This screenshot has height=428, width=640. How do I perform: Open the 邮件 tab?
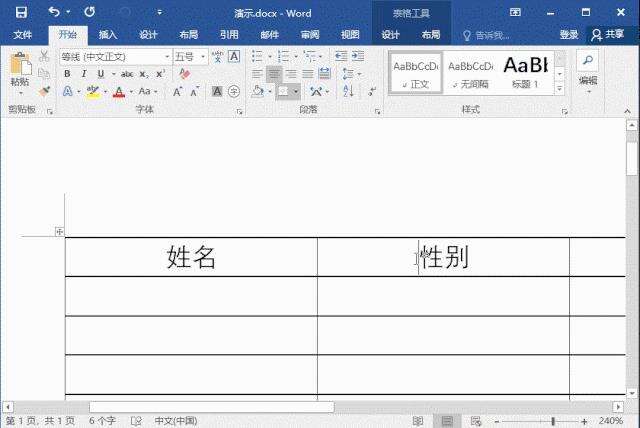[x=269, y=35]
